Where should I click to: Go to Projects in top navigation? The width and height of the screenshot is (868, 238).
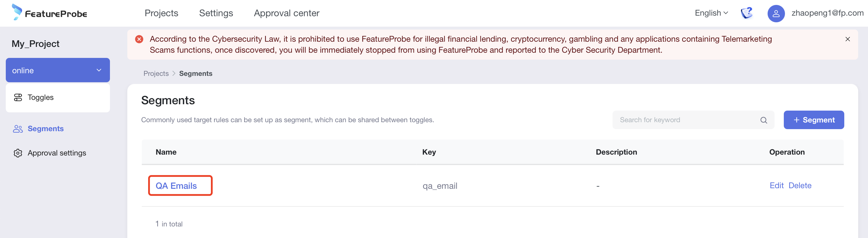pos(161,13)
